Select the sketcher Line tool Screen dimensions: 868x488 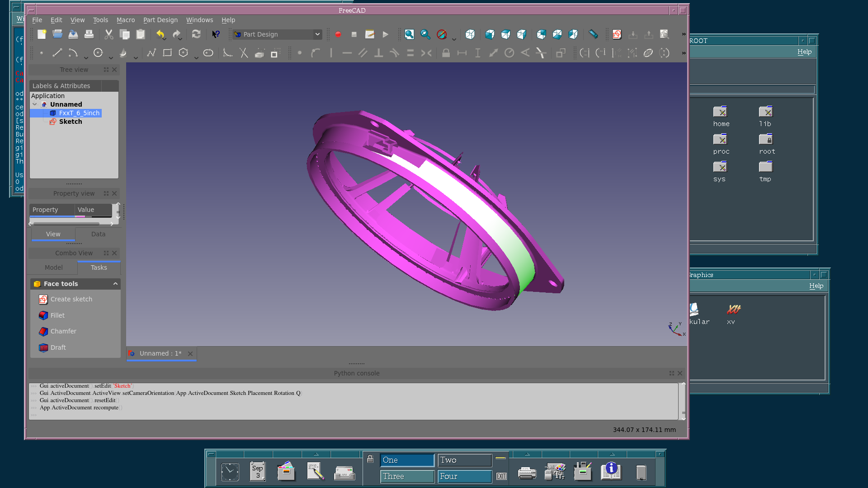click(x=57, y=53)
